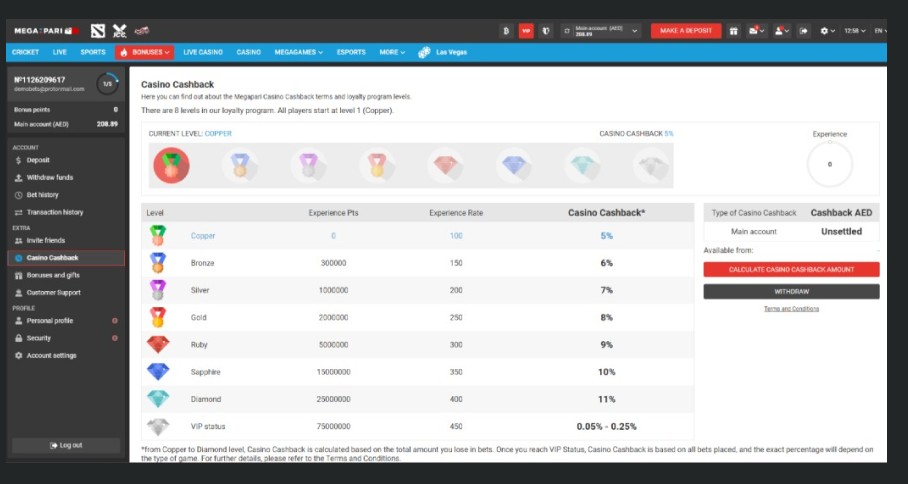Expand the Bonuses dropdown menu
The width and height of the screenshot is (908, 484).
(x=145, y=52)
